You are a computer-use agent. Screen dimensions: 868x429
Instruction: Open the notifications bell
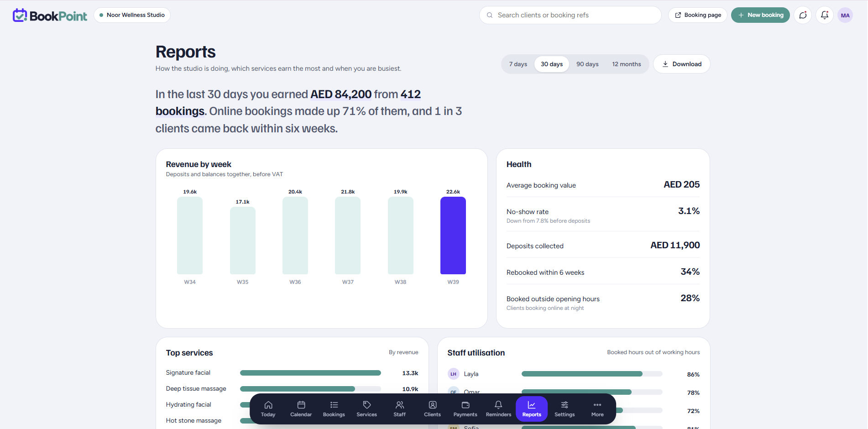[x=825, y=15]
